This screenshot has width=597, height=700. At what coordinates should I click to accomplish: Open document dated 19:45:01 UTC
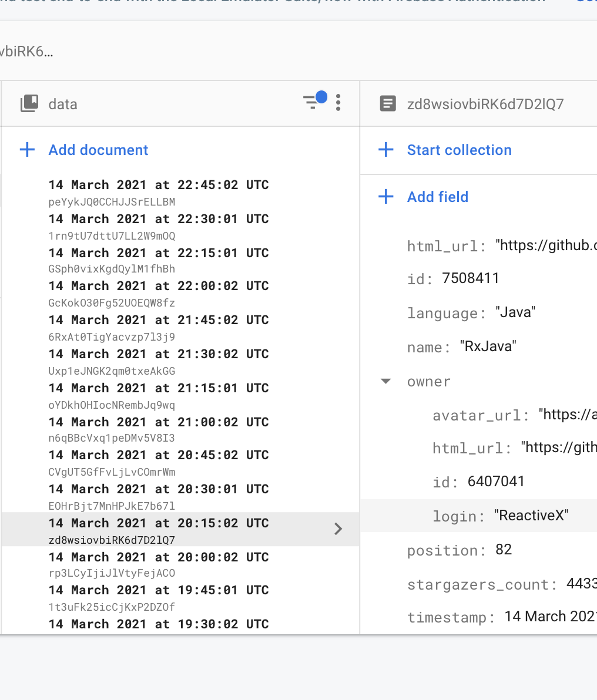(159, 590)
